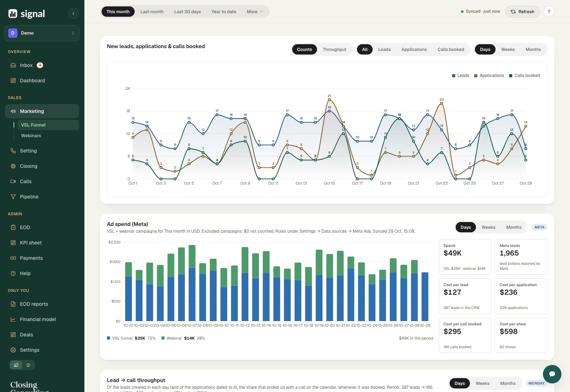Filter chart by Calls booked

point(451,50)
